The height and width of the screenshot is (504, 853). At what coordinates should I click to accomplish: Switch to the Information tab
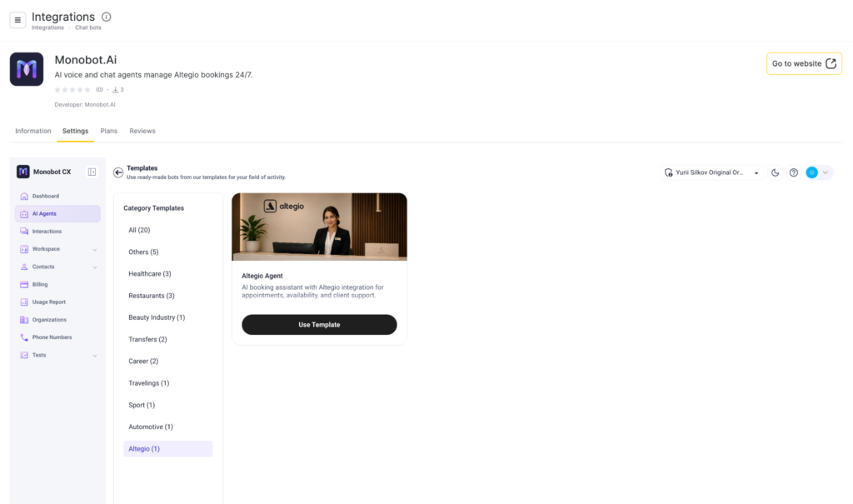(x=33, y=131)
